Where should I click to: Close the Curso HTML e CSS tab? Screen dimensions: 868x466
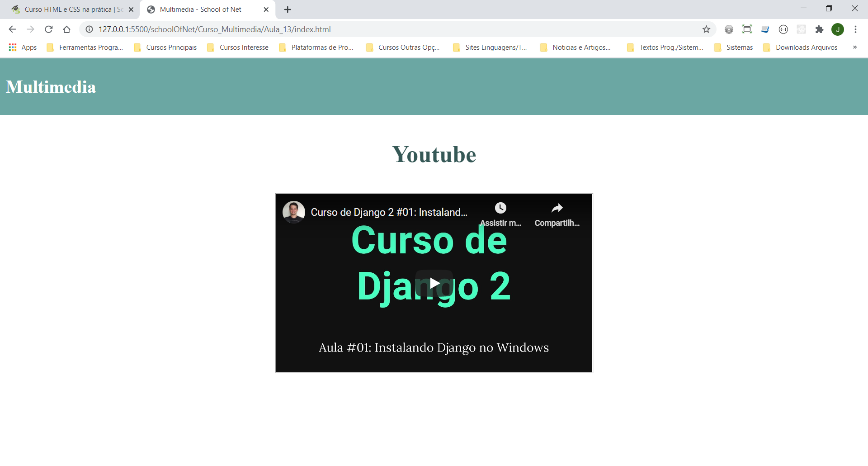(131, 10)
